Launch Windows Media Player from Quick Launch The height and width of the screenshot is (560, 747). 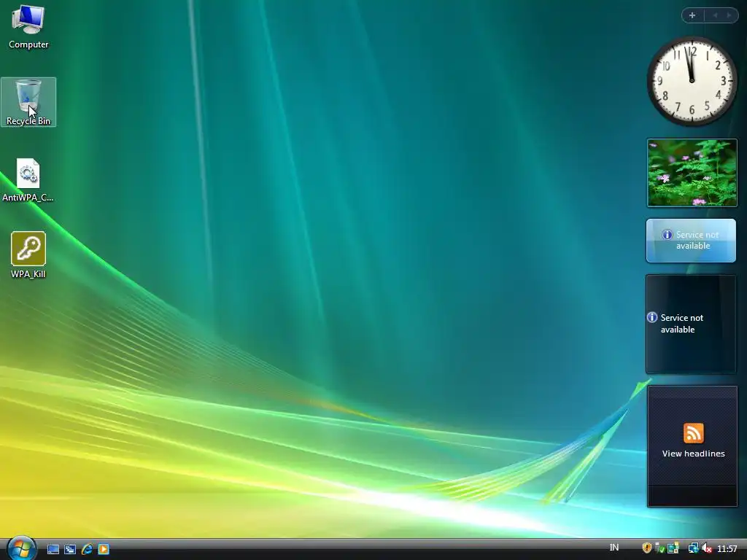pos(104,549)
